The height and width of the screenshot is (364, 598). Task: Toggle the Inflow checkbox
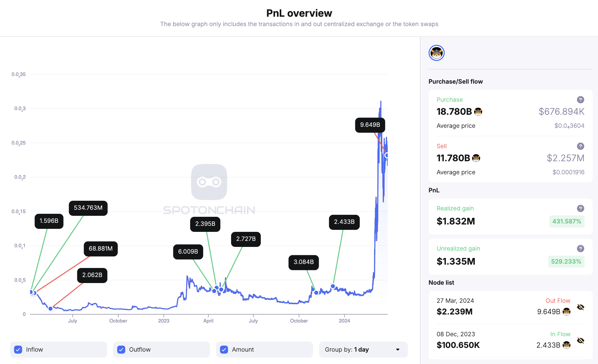pyautogui.click(x=18, y=349)
